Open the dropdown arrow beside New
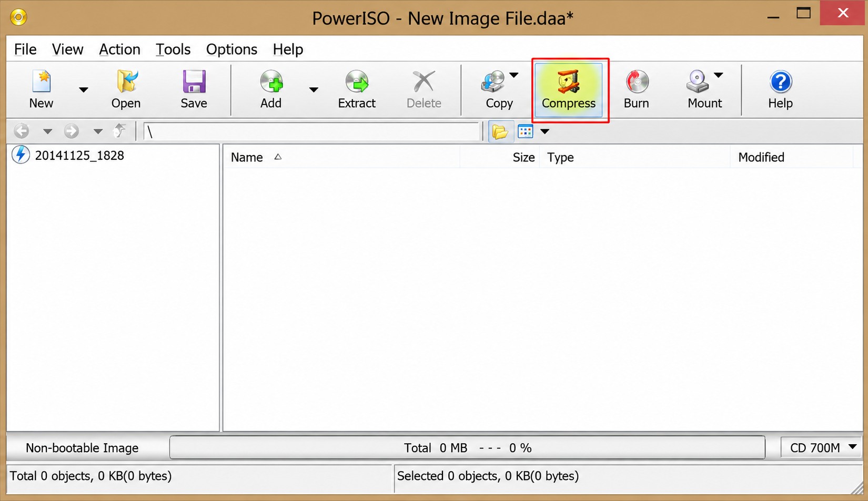 tap(83, 89)
